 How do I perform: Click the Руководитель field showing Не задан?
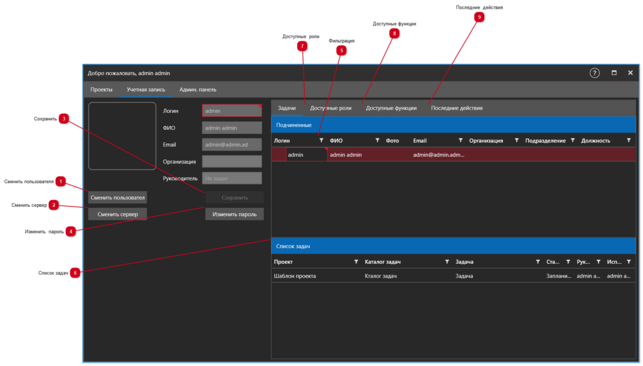[x=232, y=178]
